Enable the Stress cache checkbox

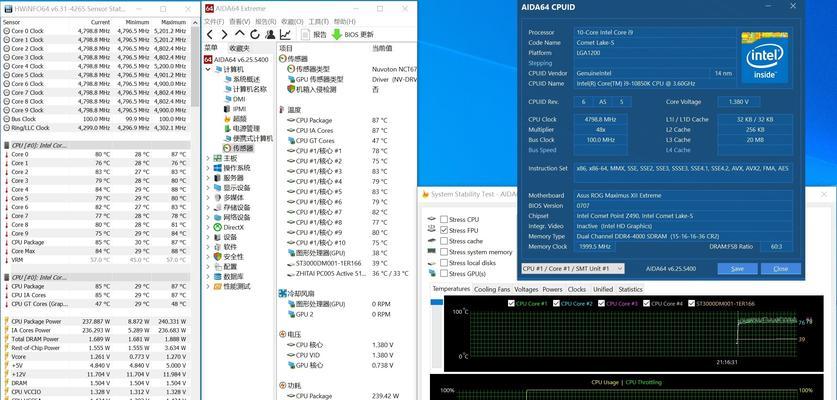(444, 241)
